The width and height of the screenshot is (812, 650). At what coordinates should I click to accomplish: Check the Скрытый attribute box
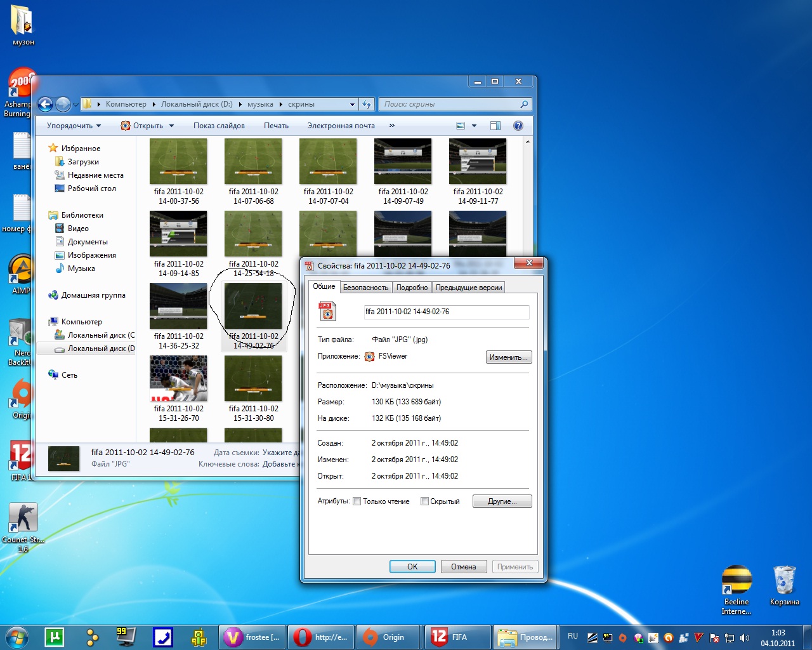(425, 501)
